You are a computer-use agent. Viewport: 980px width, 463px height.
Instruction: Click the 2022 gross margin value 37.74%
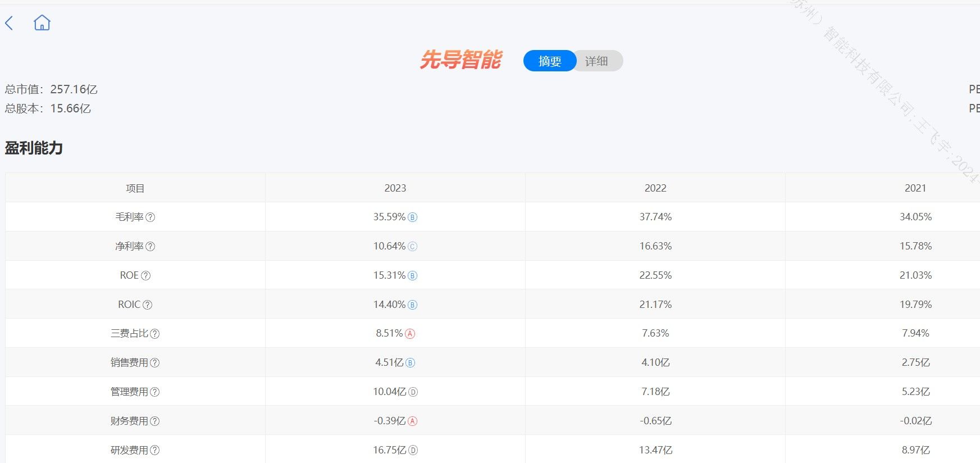point(655,217)
